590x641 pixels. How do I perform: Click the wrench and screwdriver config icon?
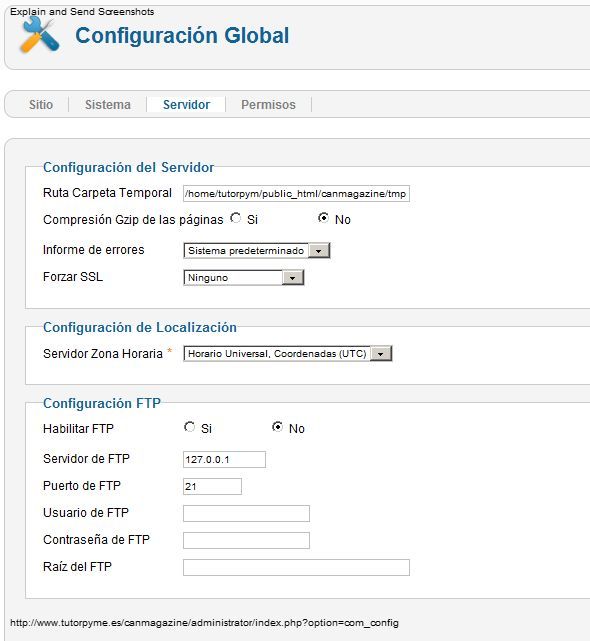40,36
